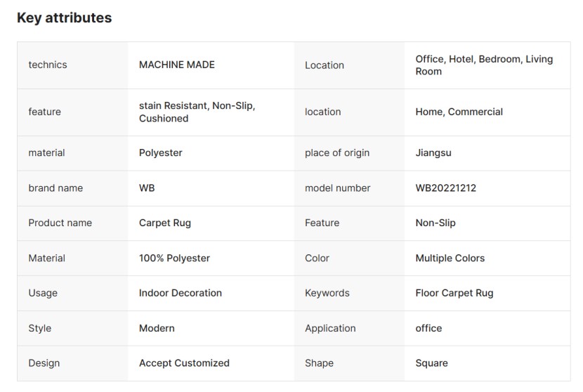Click the 'Accept Customized' design value
This screenshot has height=392, width=583.
pos(184,364)
